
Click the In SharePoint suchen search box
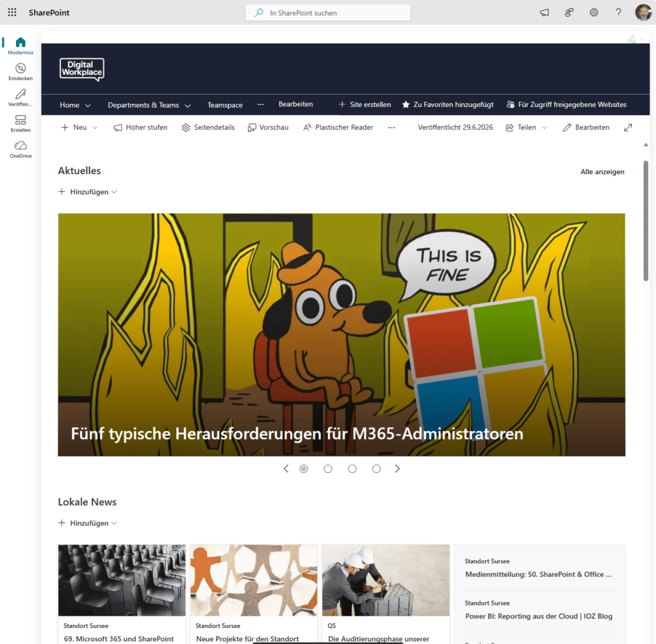point(328,13)
